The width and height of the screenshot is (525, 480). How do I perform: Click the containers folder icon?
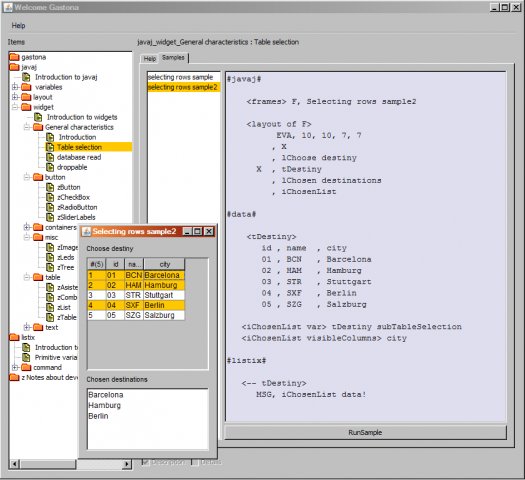38,227
